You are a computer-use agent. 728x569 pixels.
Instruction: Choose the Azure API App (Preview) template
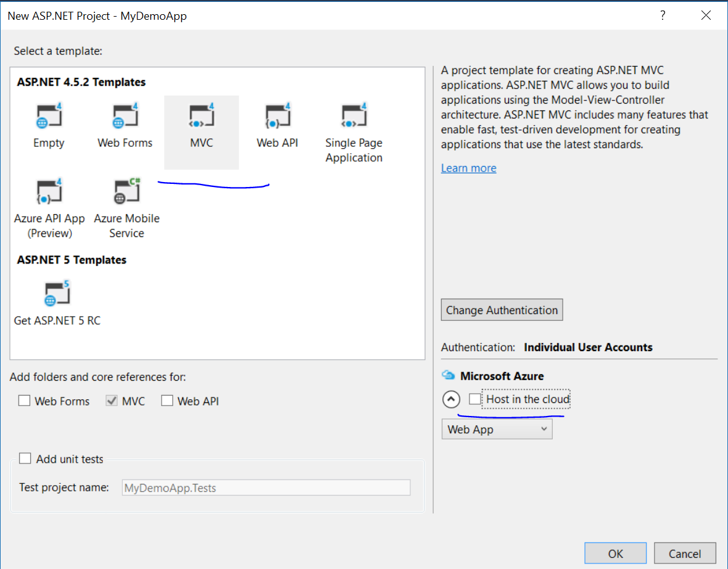tap(49, 209)
